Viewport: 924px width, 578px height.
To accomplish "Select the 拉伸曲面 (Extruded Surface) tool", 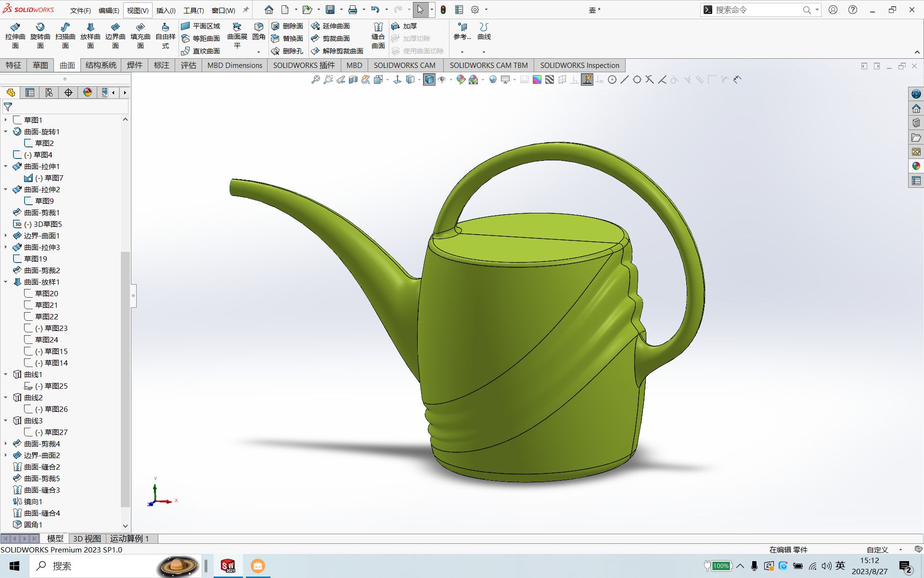I will tap(15, 36).
